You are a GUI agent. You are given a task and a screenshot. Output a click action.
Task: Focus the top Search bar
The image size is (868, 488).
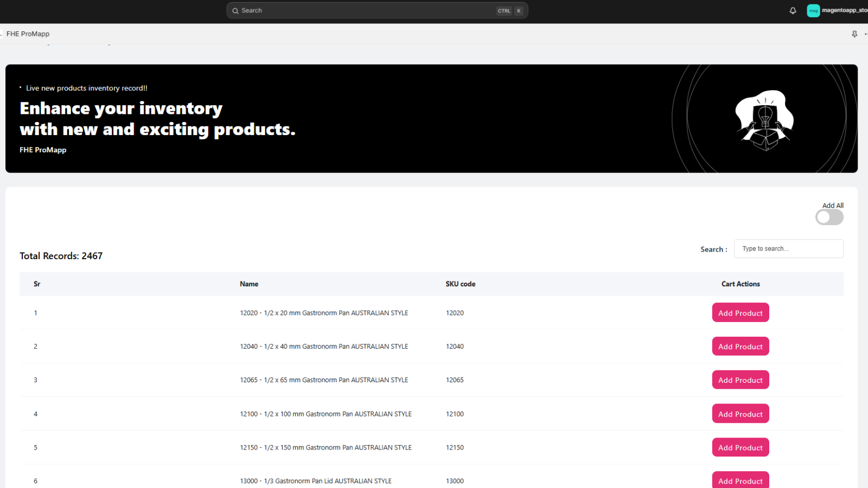point(377,11)
